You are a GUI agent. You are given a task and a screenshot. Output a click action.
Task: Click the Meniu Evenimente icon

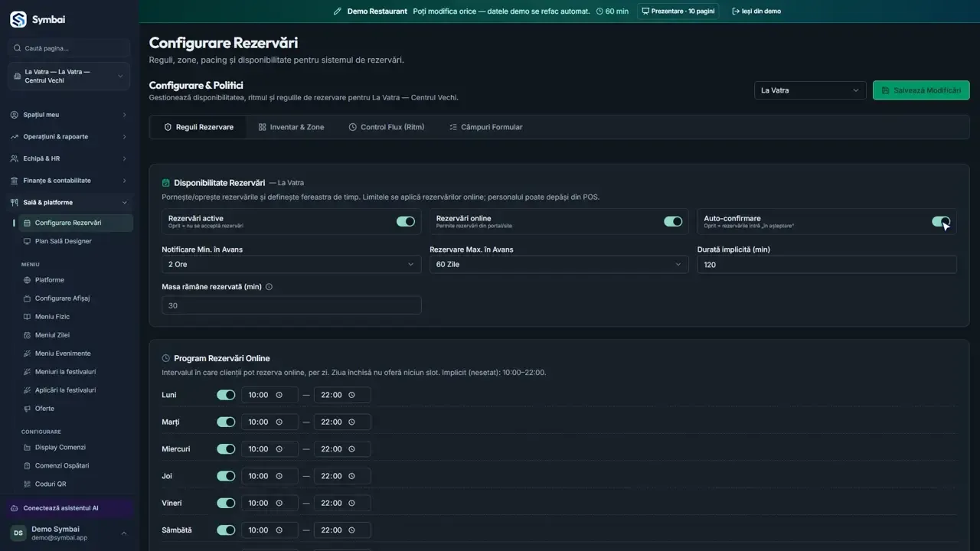click(28, 354)
